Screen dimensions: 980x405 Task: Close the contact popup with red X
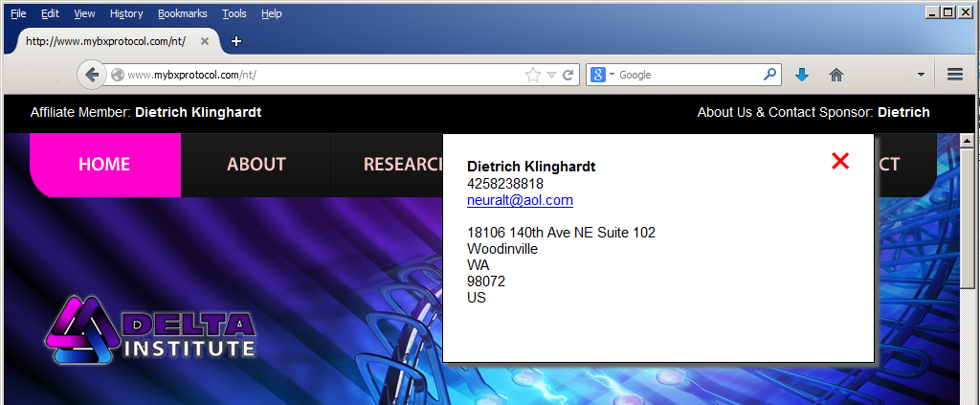(840, 161)
